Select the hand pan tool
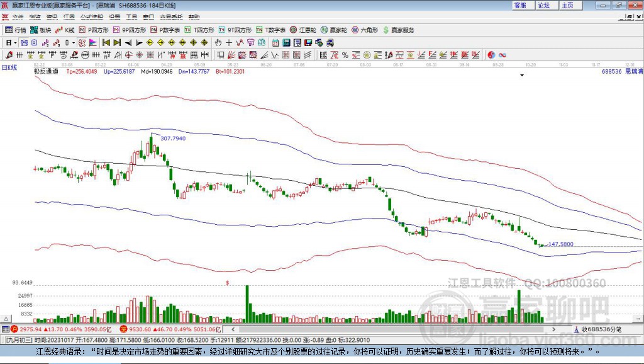 [218, 42]
